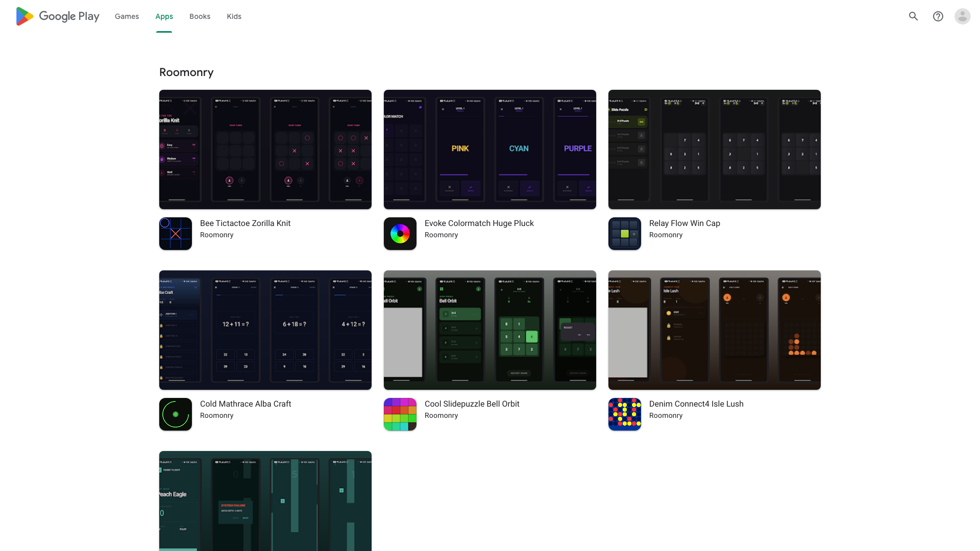
Task: Click Roomonry under Bee Tictactoe Zorilla Knit
Action: (217, 235)
